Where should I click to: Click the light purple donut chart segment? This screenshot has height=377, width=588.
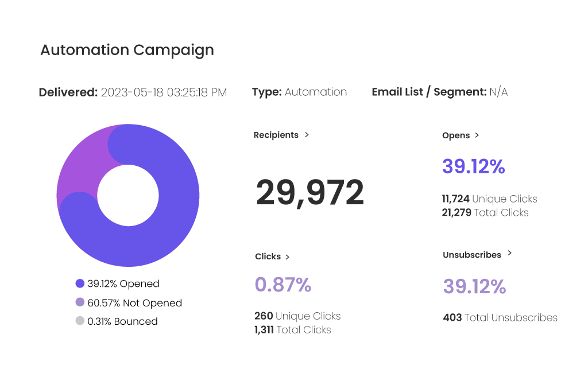pyautogui.click(x=80, y=166)
